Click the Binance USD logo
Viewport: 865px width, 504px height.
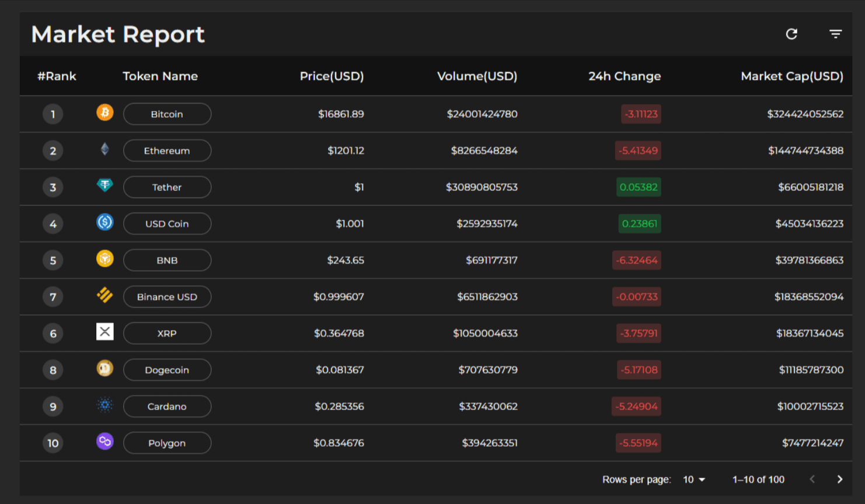[105, 295]
